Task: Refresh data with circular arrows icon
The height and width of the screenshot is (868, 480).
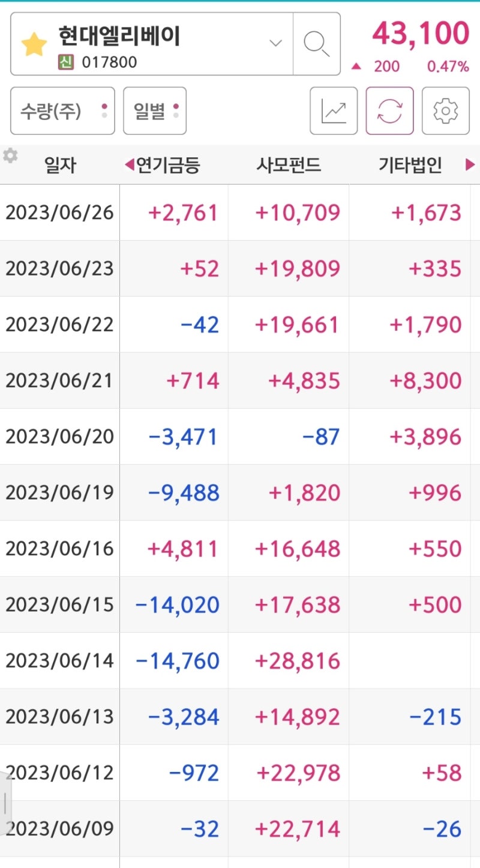Action: pos(389,111)
